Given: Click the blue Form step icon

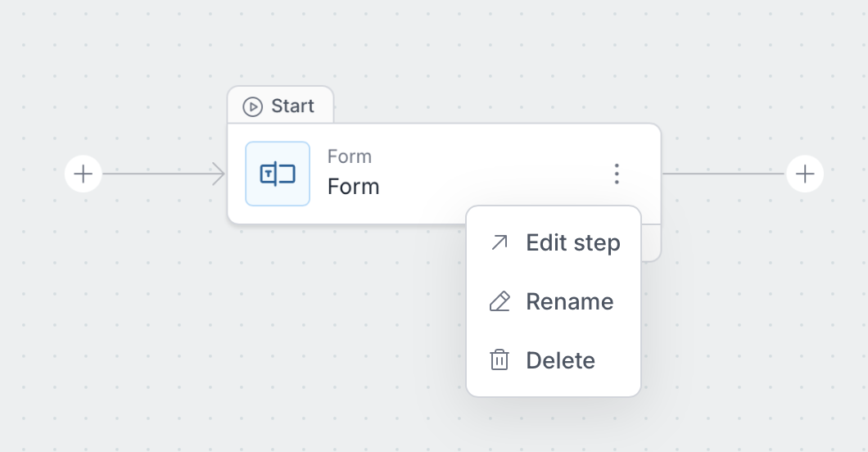Looking at the screenshot, I should [x=278, y=174].
